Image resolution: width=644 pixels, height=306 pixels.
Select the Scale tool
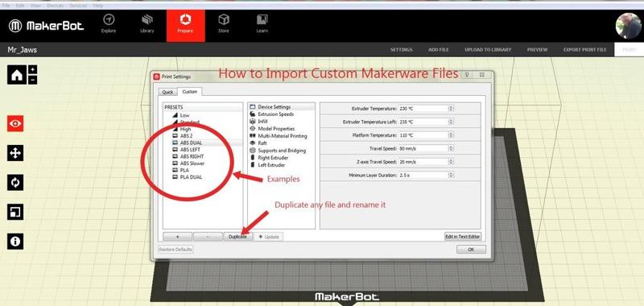(x=15, y=212)
